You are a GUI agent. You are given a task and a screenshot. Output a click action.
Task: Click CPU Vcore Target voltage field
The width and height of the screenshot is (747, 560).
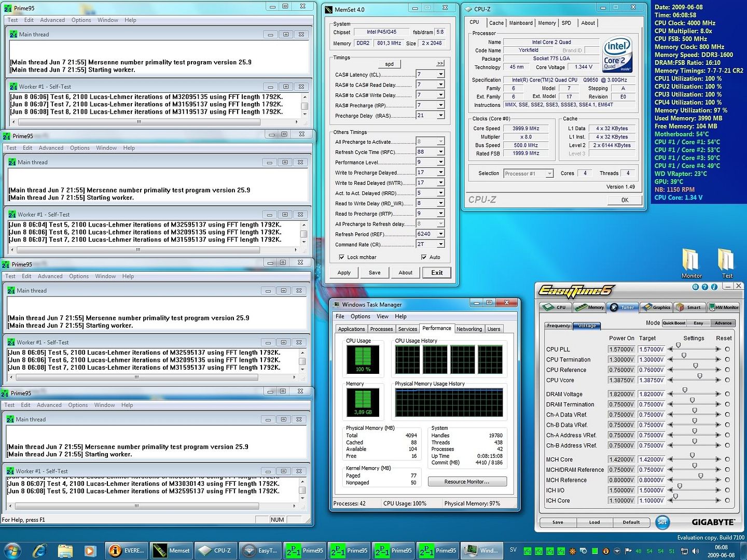point(651,380)
